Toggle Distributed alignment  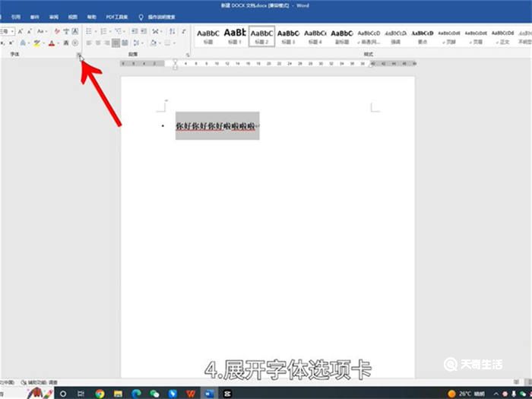[125, 43]
